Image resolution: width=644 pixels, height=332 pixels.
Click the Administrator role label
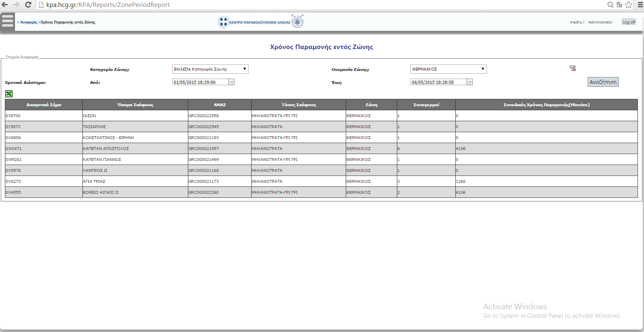pos(600,22)
